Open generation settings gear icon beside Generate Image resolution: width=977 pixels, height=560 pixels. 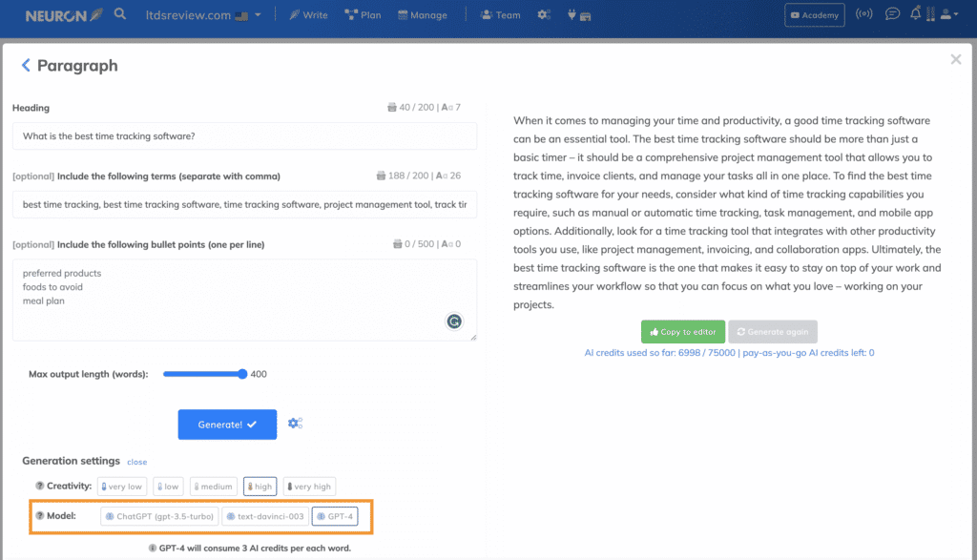coord(295,423)
